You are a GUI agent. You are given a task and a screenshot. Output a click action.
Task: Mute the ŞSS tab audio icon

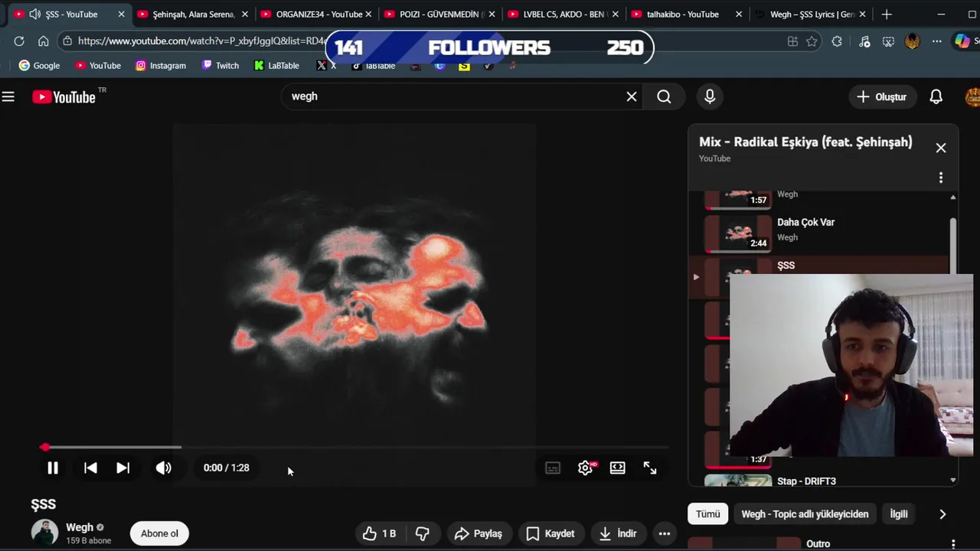click(34, 14)
